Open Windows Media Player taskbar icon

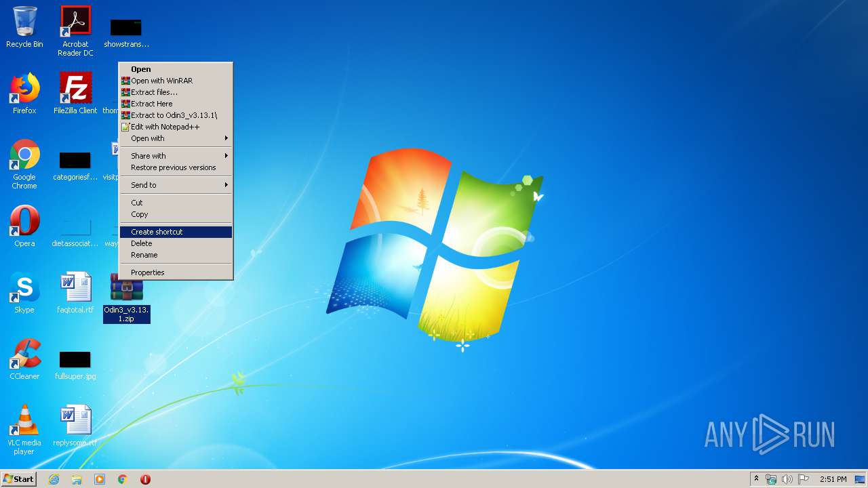100,479
